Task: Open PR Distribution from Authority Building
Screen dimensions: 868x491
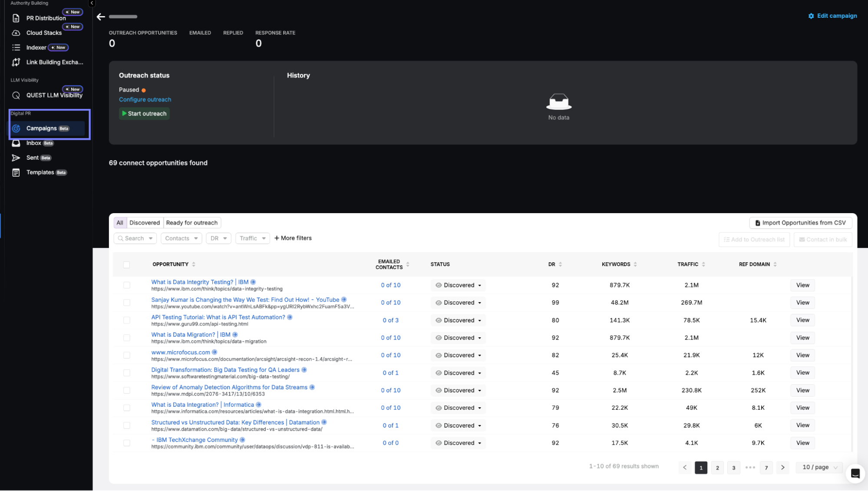Action: pyautogui.click(x=46, y=18)
